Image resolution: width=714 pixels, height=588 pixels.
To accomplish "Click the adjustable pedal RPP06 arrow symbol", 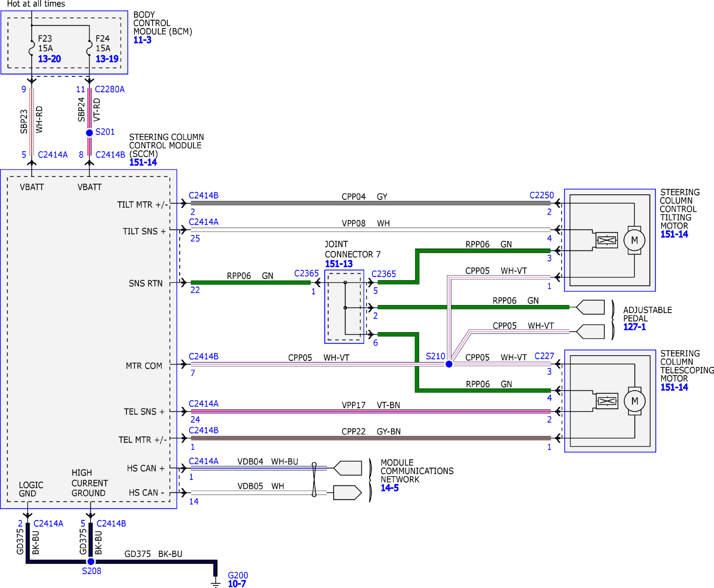I will click(x=590, y=307).
